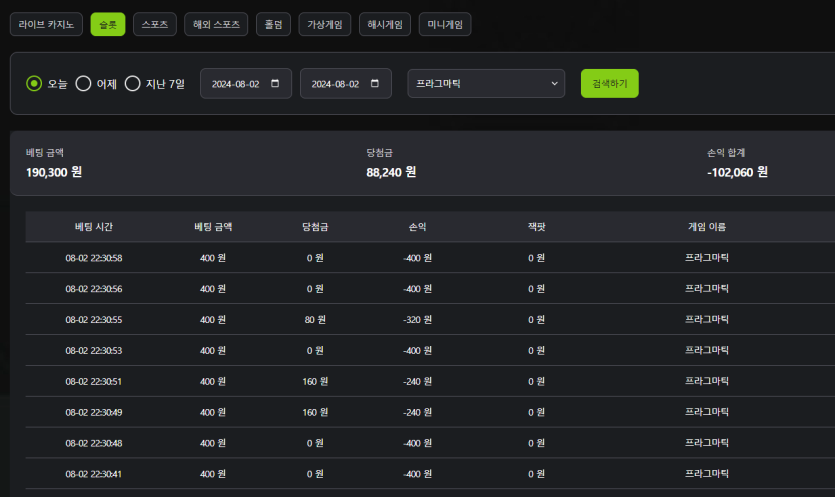Open the 미니게임 tab
The height and width of the screenshot is (497, 835).
click(444, 24)
